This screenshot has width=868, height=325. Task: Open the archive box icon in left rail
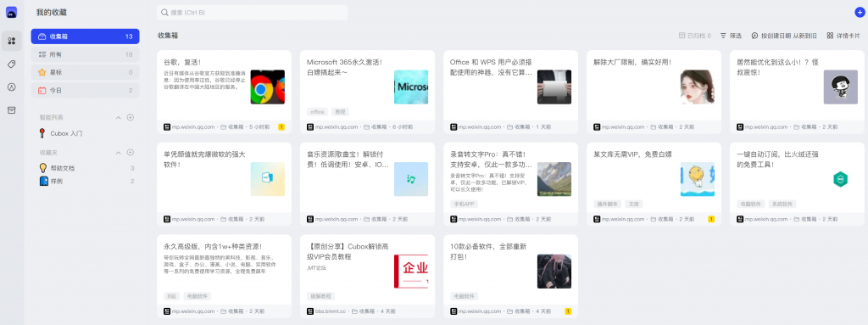tap(12, 109)
